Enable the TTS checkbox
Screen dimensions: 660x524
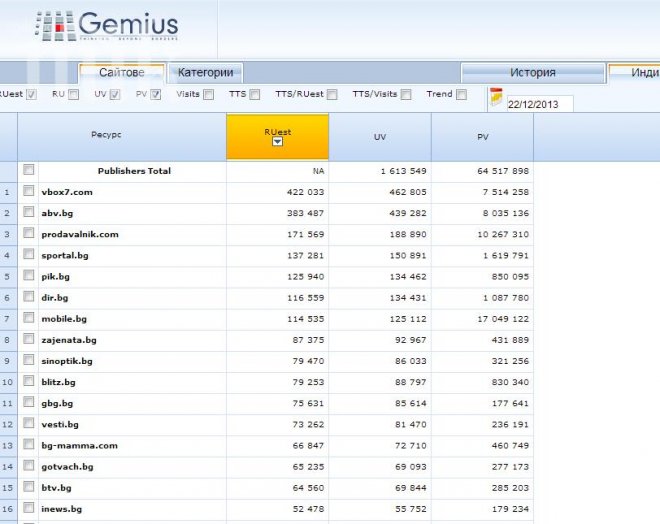254,95
